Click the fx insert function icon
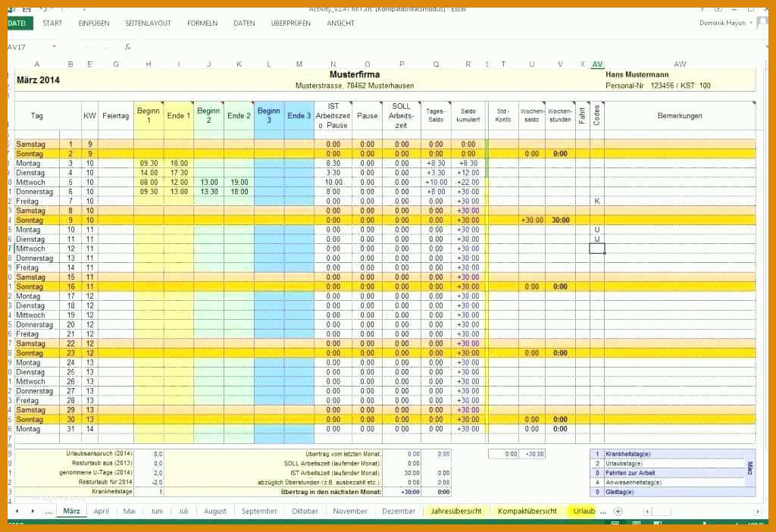The image size is (776, 532). coord(127,47)
